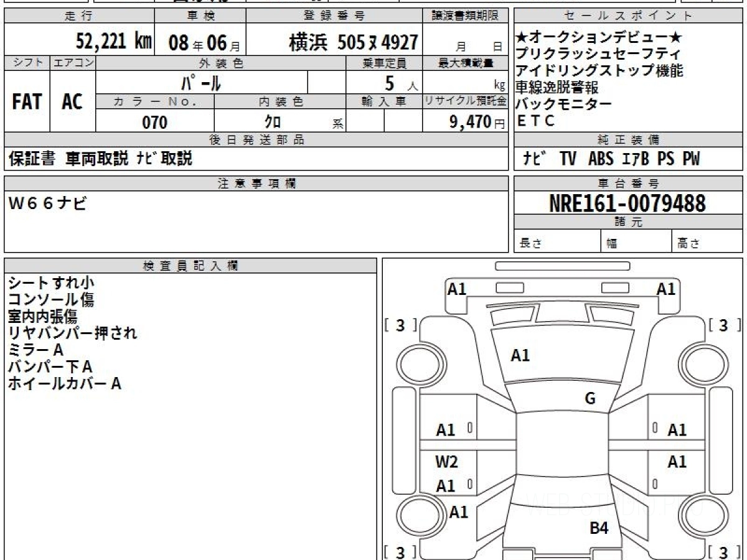Select registration plate 横浜 505 ヌ 4927
The image size is (747, 560).
[353, 42]
